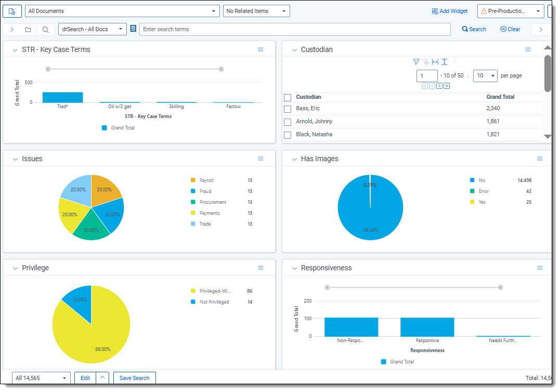Change the per page dropdown from 10
Viewport: 560px width, 392px height.
485,76
